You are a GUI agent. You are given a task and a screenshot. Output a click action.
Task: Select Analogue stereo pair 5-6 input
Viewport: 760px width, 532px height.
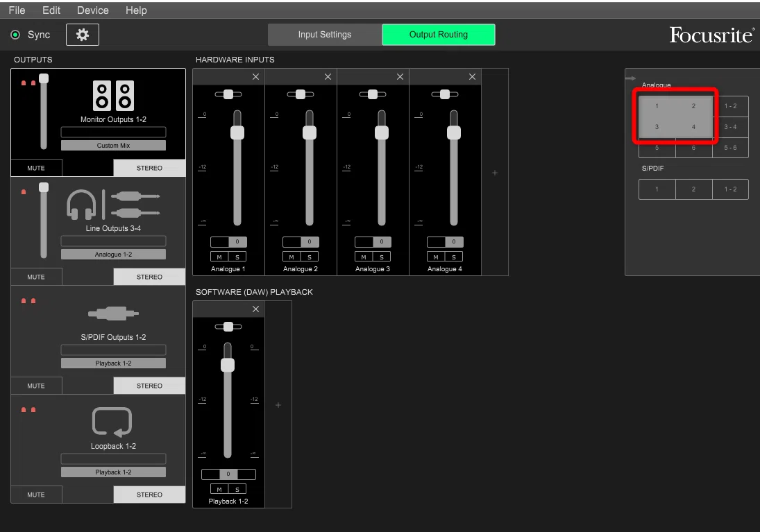tap(730, 148)
